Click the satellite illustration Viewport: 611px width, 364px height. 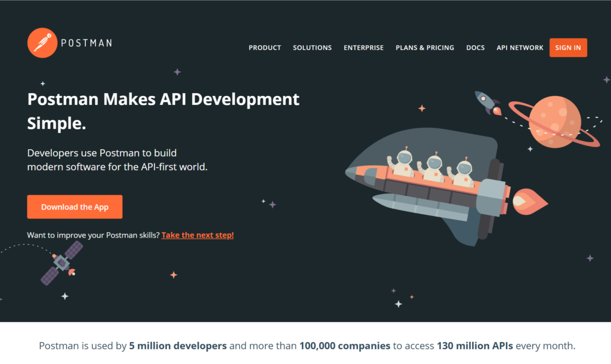click(62, 263)
